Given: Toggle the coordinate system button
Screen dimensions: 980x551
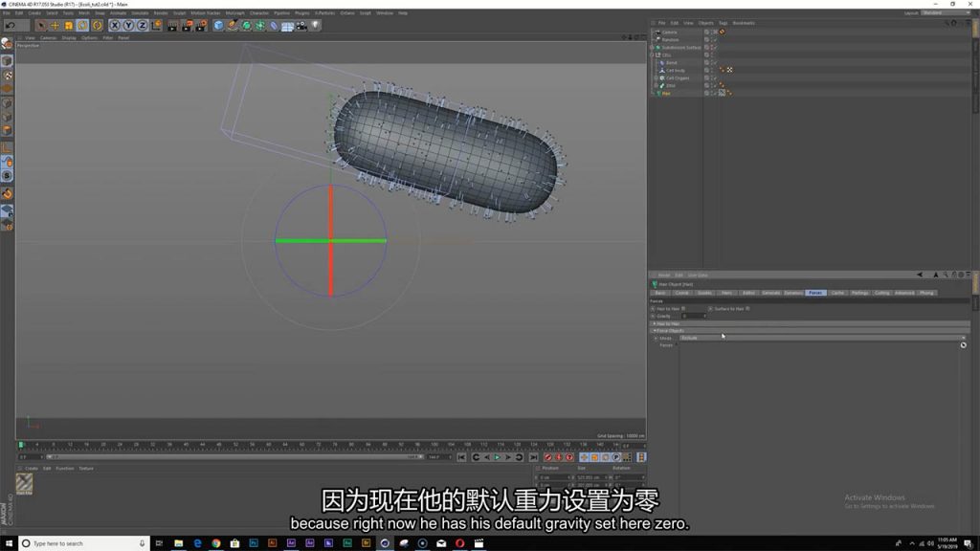Looking at the screenshot, I should click(x=156, y=26).
